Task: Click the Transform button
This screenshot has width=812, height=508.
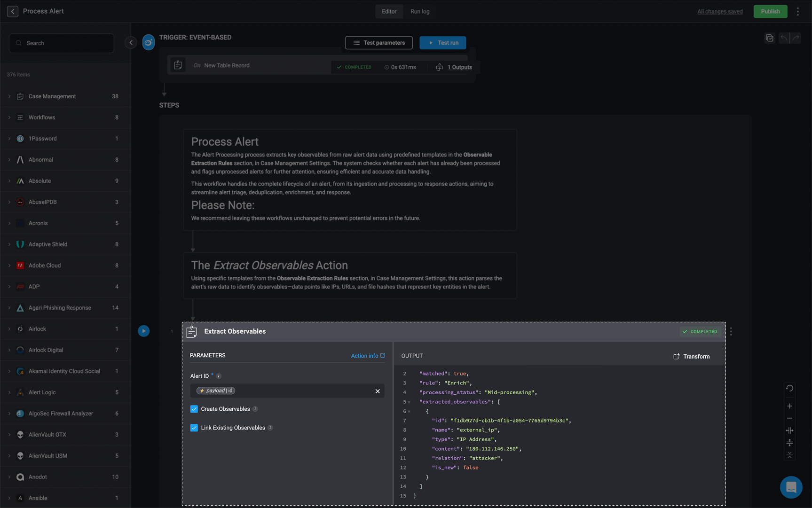Action: tap(692, 357)
